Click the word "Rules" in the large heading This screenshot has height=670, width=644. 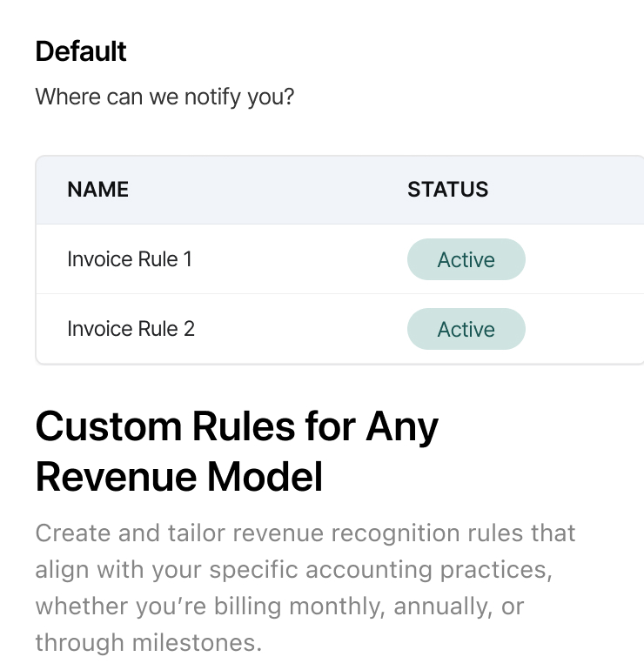pyautogui.click(x=244, y=426)
